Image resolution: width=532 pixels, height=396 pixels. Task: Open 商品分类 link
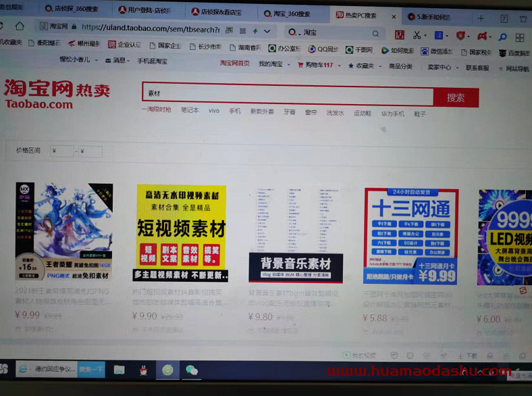401,67
